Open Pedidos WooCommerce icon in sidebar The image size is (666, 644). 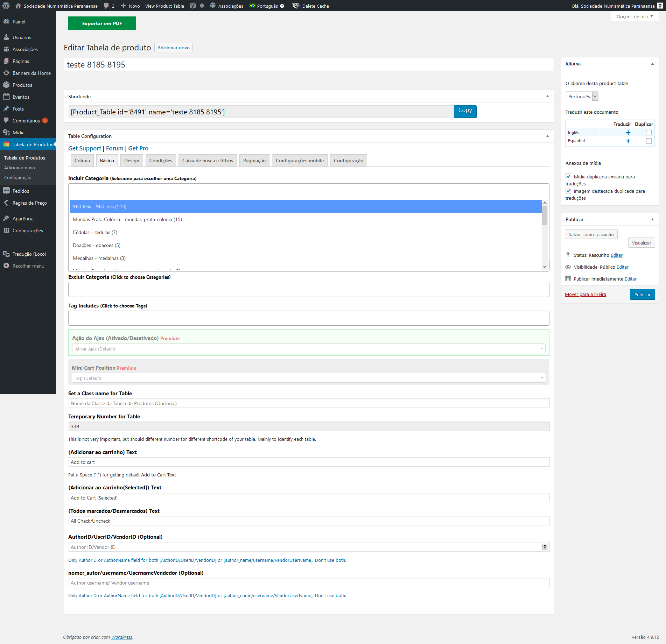(x=6, y=191)
